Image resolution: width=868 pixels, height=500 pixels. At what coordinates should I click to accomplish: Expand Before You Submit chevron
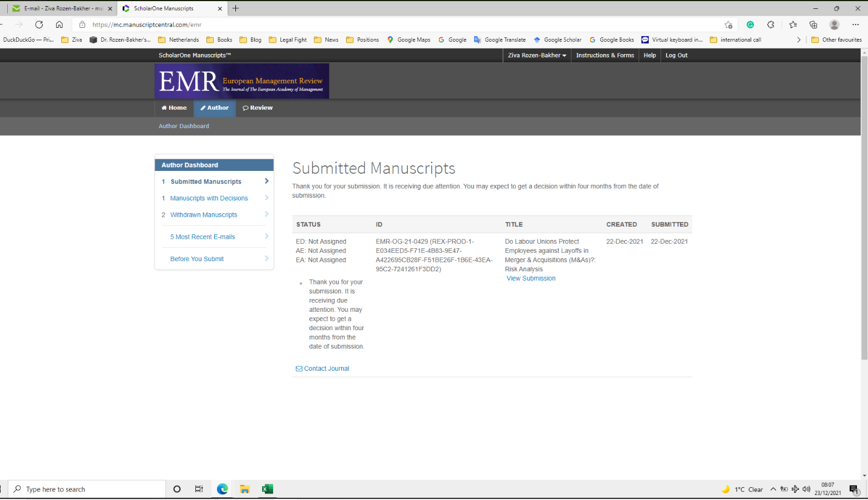pos(267,258)
